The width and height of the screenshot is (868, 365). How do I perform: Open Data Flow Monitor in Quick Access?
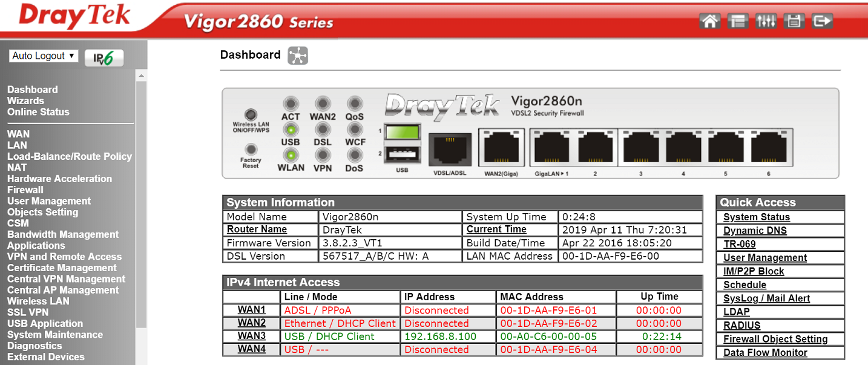coord(765,353)
